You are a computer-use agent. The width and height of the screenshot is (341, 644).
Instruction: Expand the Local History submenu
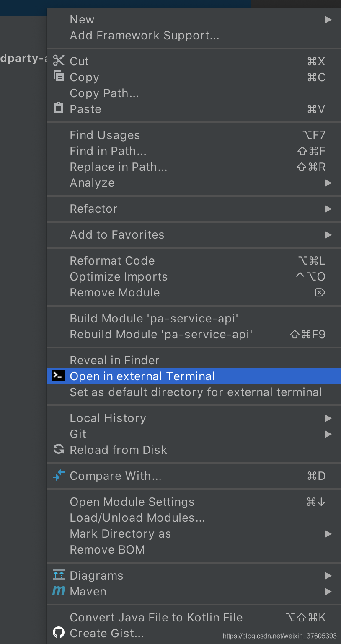coord(328,418)
